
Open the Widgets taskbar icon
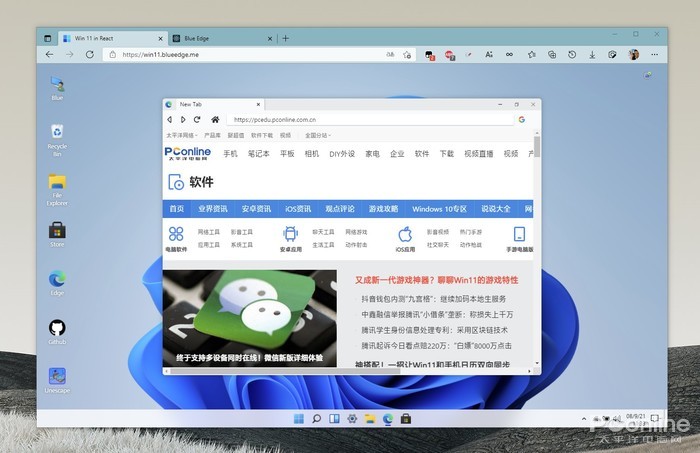click(334, 419)
